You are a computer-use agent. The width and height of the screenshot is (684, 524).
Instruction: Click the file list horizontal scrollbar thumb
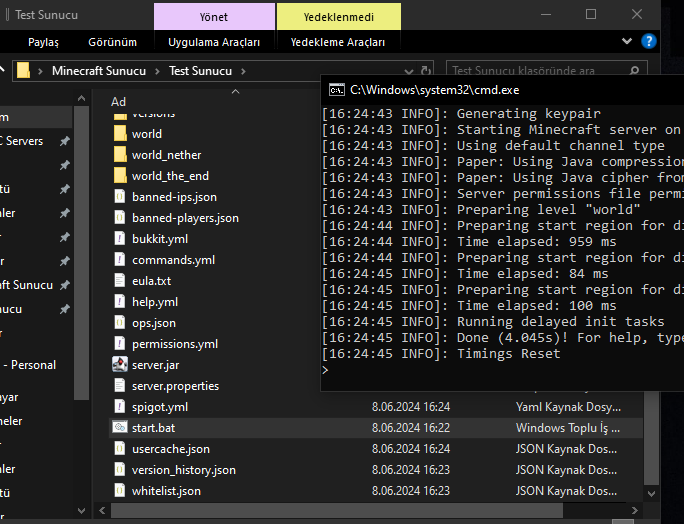click(336, 510)
